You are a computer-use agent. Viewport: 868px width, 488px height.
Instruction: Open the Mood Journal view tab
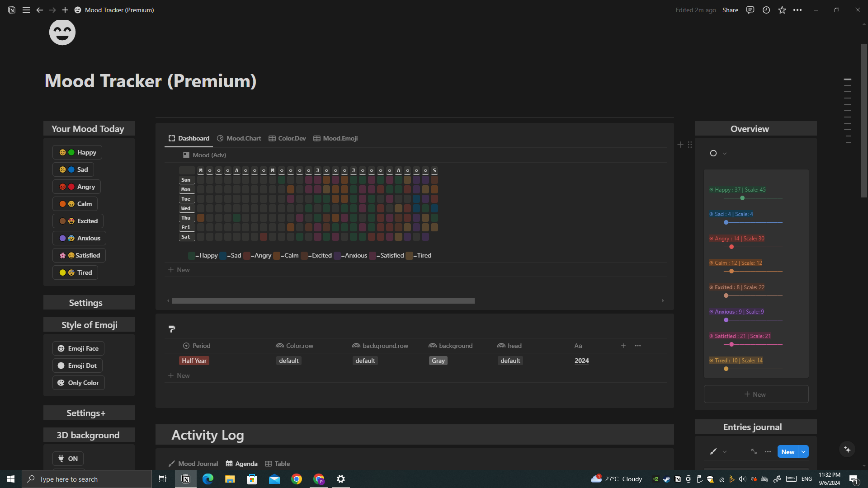coord(193,464)
